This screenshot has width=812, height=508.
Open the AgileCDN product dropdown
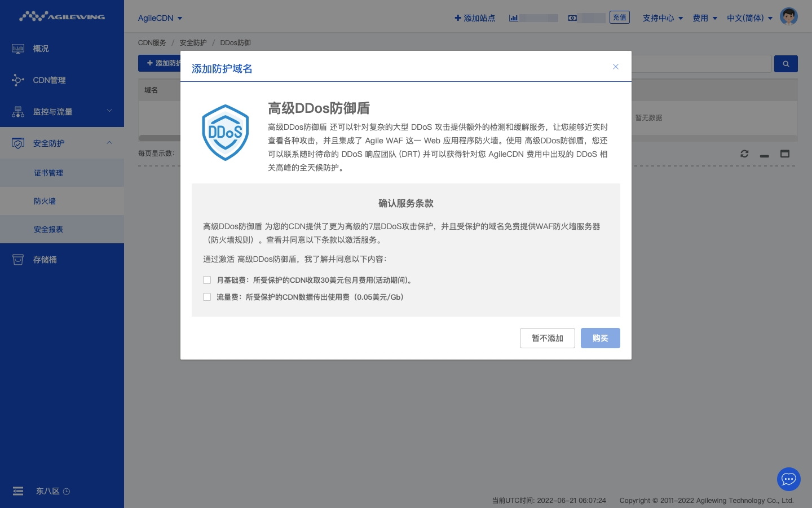pos(160,18)
